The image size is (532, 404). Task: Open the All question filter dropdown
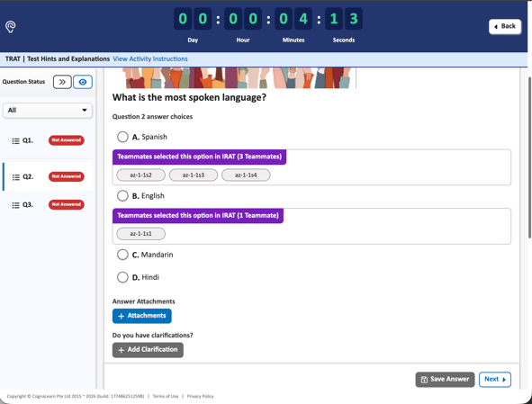click(x=48, y=111)
